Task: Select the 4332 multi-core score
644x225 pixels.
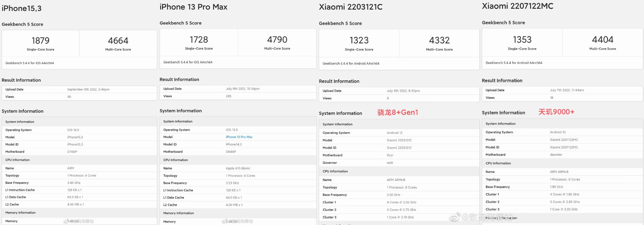Action: pos(439,40)
